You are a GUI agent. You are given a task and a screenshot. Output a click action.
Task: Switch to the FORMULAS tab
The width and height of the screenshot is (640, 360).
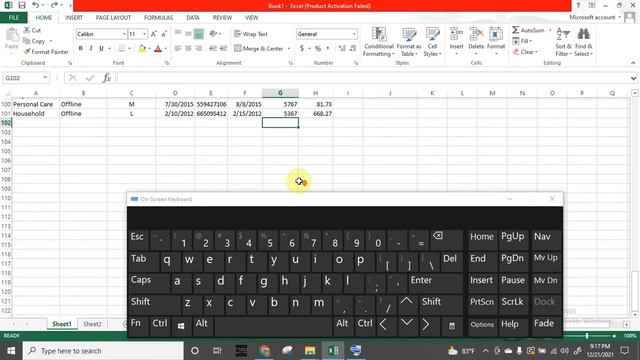[158, 18]
